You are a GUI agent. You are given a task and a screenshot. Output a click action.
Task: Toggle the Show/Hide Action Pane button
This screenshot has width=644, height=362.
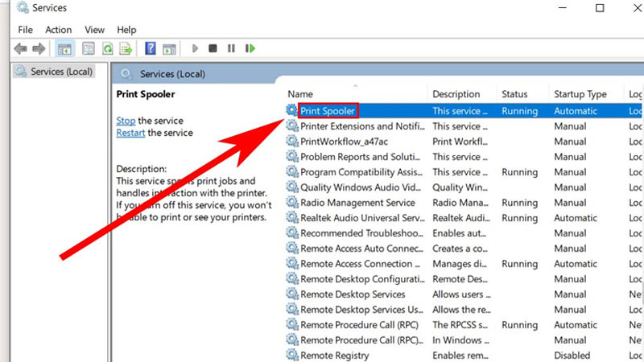169,49
